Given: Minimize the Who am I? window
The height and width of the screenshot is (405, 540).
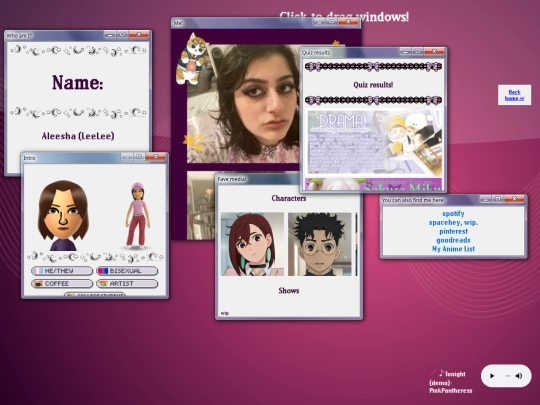Looking at the screenshot, I should (x=110, y=35).
